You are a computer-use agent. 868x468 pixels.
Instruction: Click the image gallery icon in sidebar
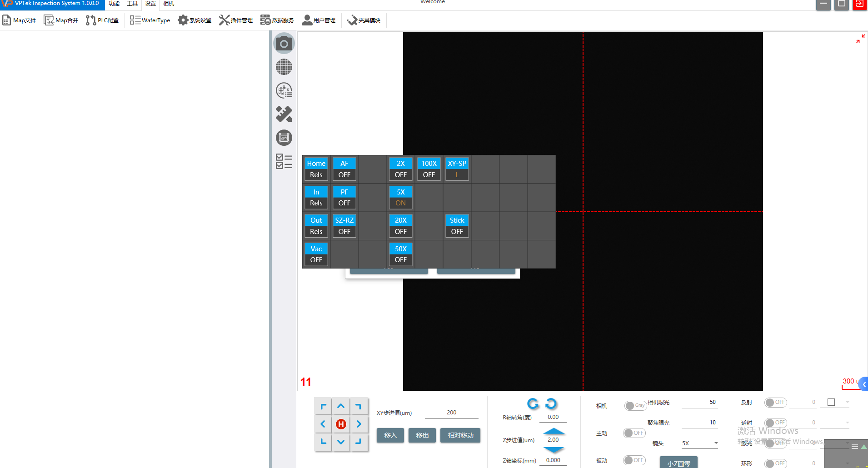click(284, 138)
